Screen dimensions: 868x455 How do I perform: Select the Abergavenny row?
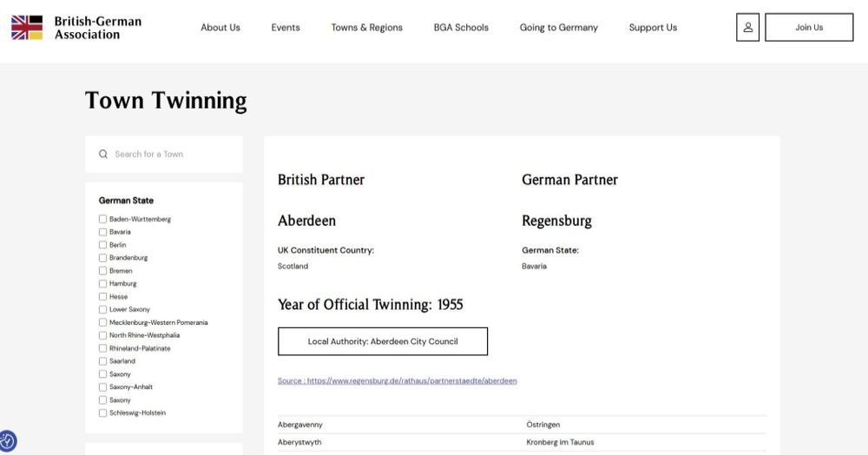[522, 425]
